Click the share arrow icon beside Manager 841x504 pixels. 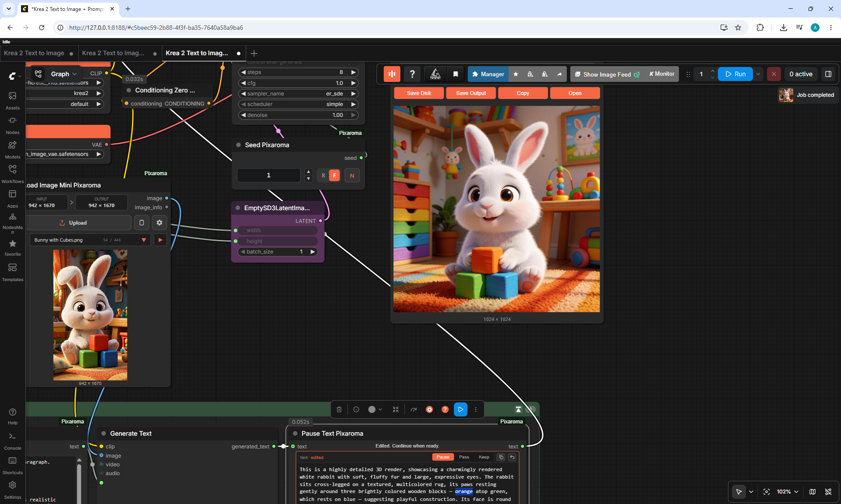point(559,74)
